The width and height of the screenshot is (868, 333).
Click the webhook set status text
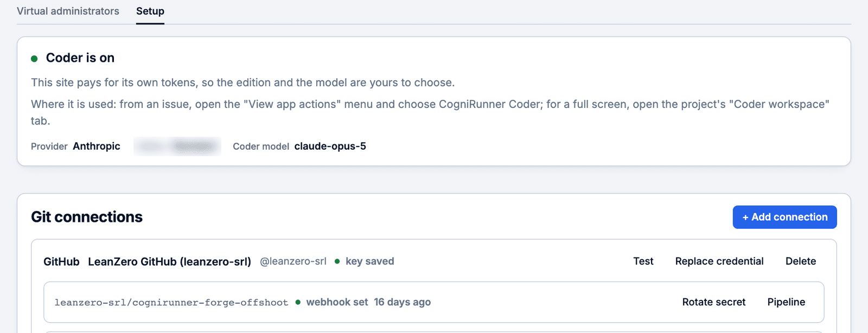(337, 302)
